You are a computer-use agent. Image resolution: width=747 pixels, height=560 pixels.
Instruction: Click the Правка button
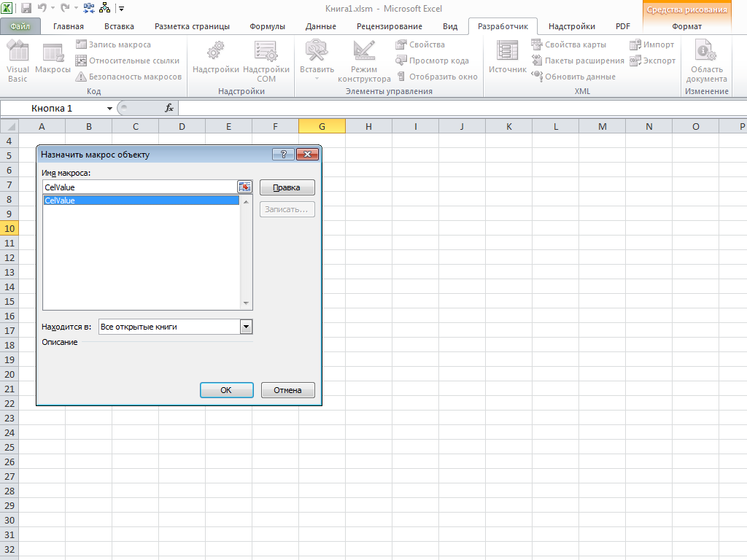287,187
